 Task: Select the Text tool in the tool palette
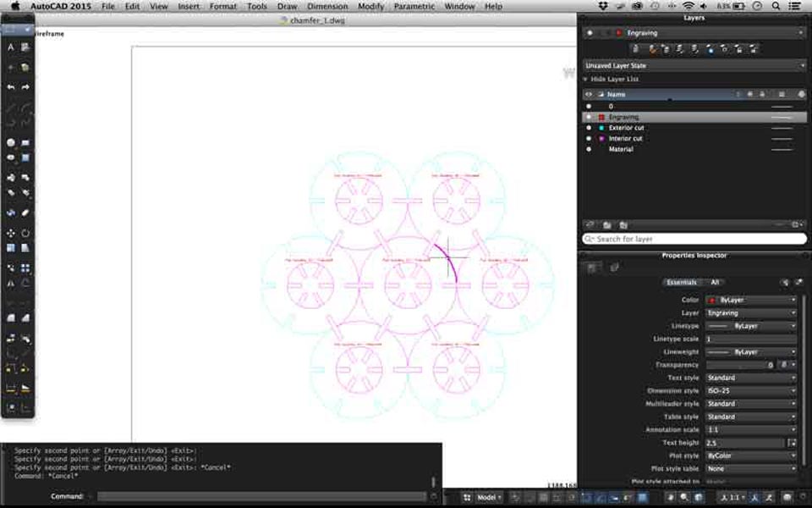[11, 47]
